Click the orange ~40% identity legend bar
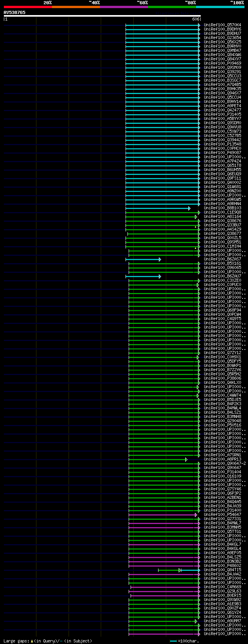 [76, 7]
